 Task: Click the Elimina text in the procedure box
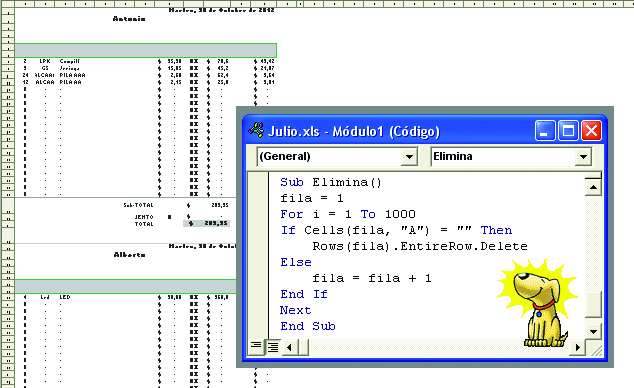(452, 156)
